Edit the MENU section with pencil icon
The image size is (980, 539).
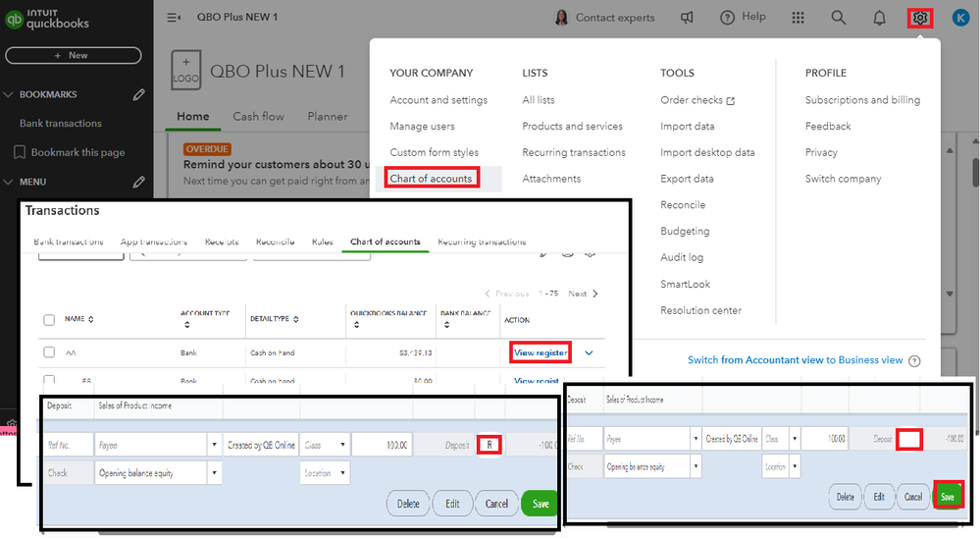(x=138, y=182)
